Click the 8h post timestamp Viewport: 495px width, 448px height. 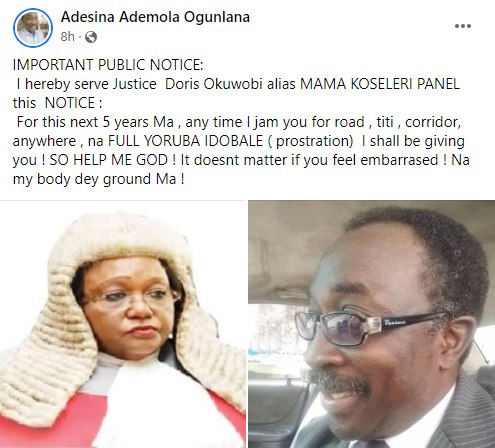pos(68,37)
